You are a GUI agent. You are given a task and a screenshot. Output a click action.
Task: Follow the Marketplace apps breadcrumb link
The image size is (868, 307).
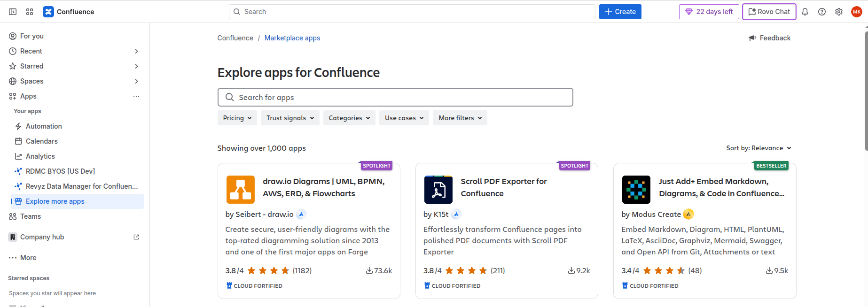(x=292, y=38)
